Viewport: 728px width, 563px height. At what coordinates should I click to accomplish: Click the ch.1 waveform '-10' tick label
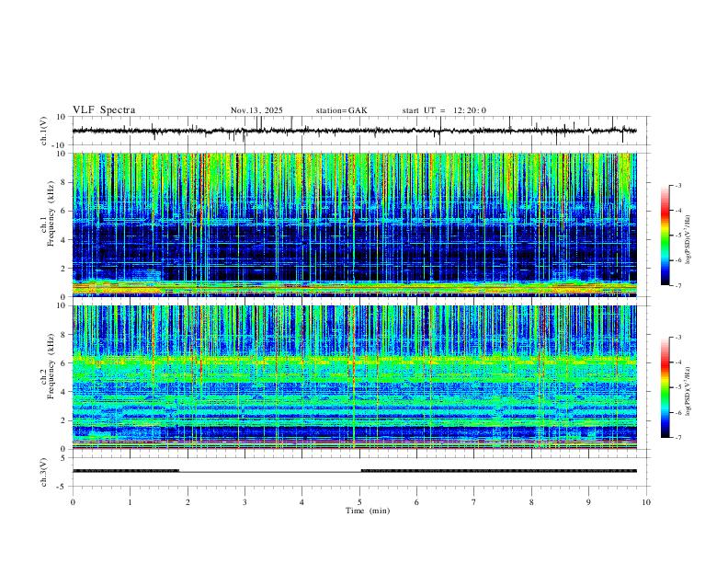60,145
